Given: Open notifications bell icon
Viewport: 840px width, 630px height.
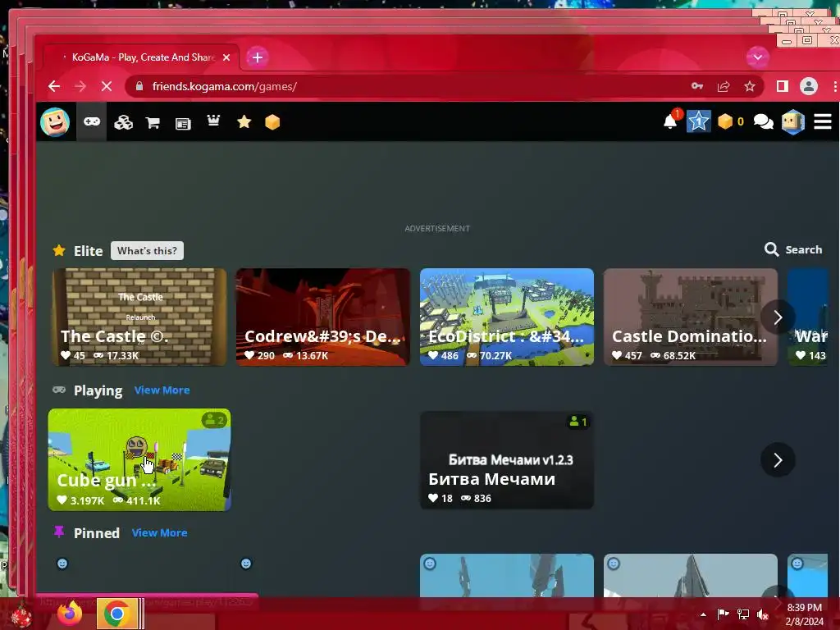Looking at the screenshot, I should 670,121.
